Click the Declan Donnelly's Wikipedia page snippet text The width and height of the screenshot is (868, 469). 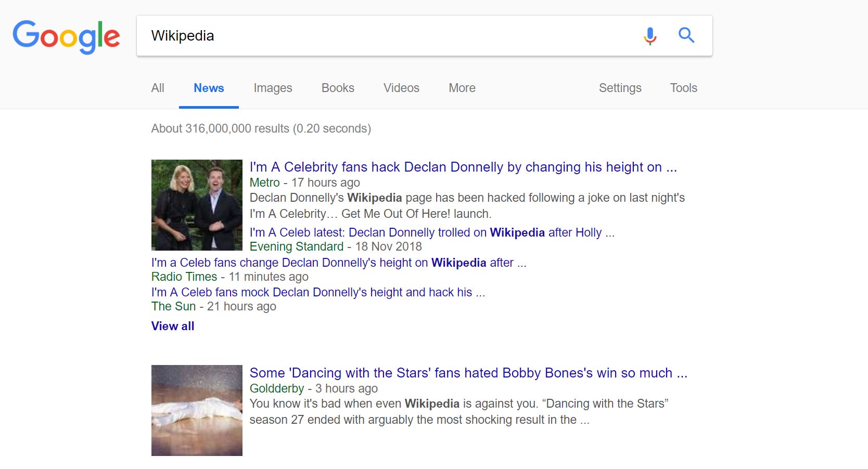(x=467, y=205)
